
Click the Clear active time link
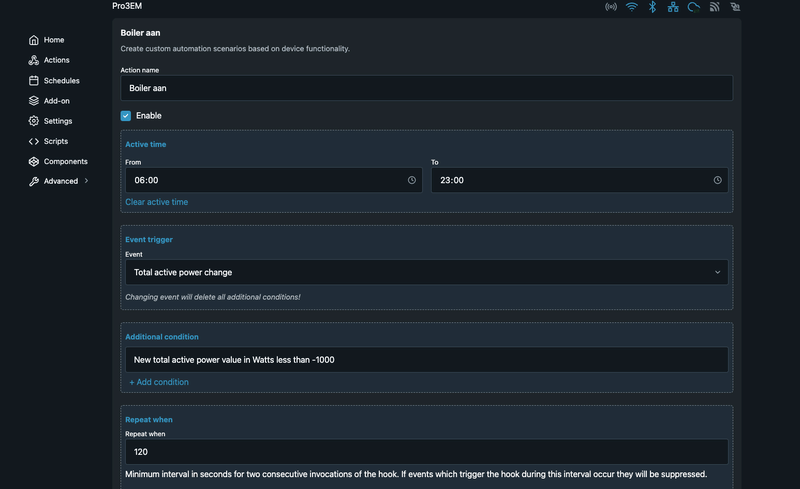click(157, 202)
